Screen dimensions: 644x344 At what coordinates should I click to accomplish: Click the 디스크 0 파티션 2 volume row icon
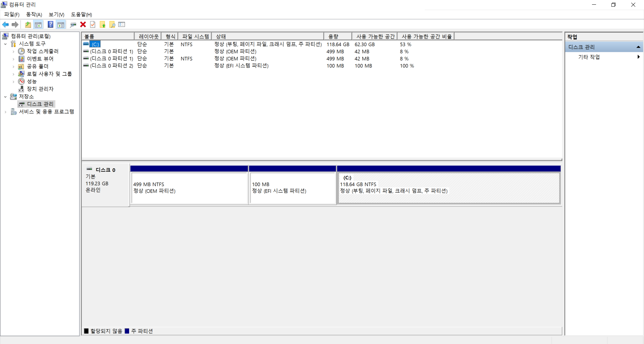[86, 65]
